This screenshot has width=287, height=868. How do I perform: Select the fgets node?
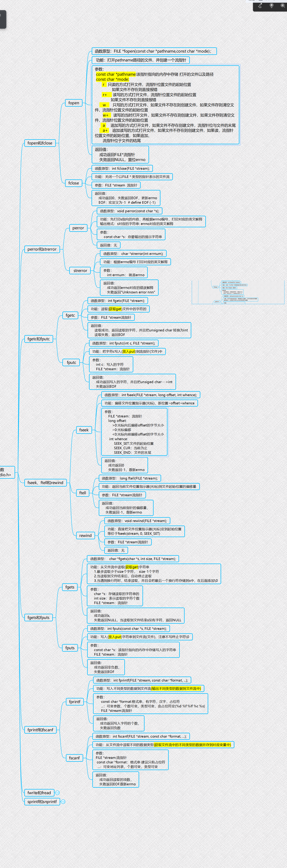pyautogui.click(x=70, y=587)
